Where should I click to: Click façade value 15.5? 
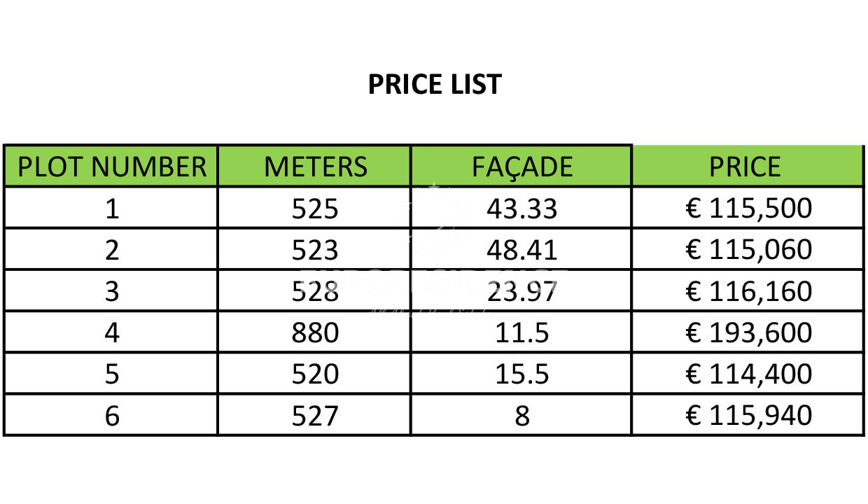pos(521,373)
